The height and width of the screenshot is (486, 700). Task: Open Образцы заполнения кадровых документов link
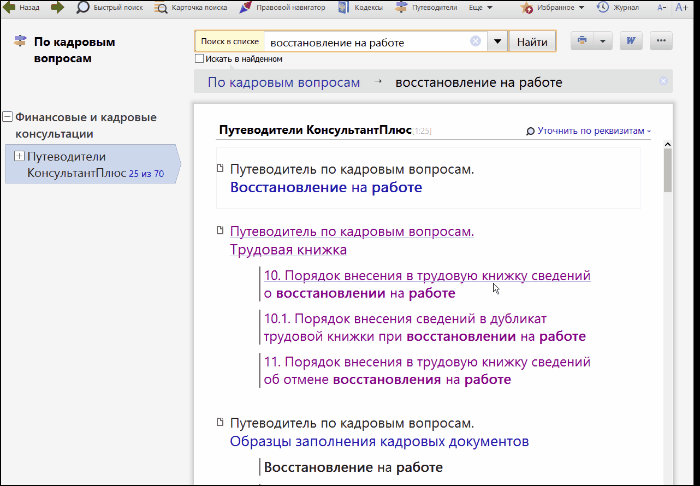(379, 441)
